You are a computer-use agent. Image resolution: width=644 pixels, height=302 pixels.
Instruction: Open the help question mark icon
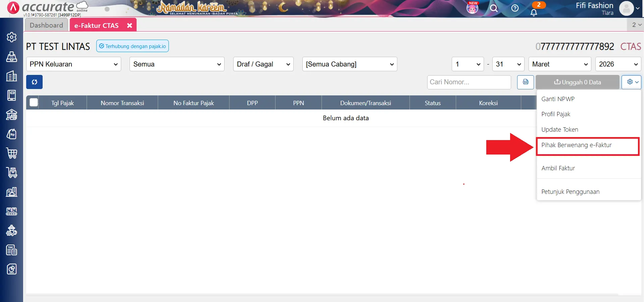(x=515, y=8)
